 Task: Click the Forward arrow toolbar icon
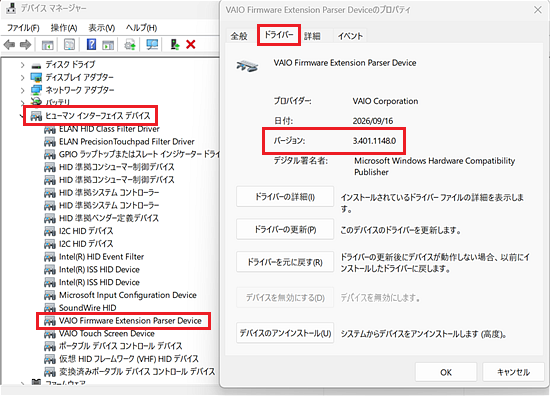pos(26,45)
